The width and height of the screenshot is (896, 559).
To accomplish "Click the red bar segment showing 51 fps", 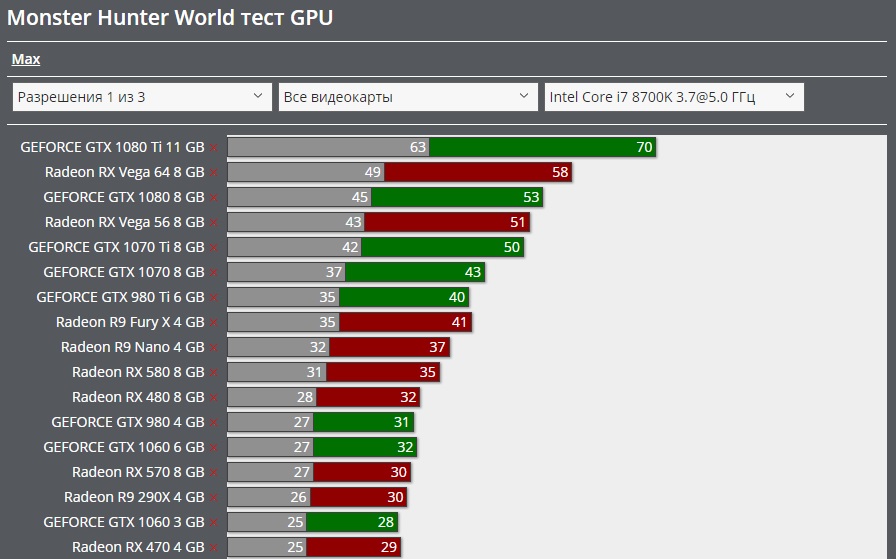I will click(447, 222).
